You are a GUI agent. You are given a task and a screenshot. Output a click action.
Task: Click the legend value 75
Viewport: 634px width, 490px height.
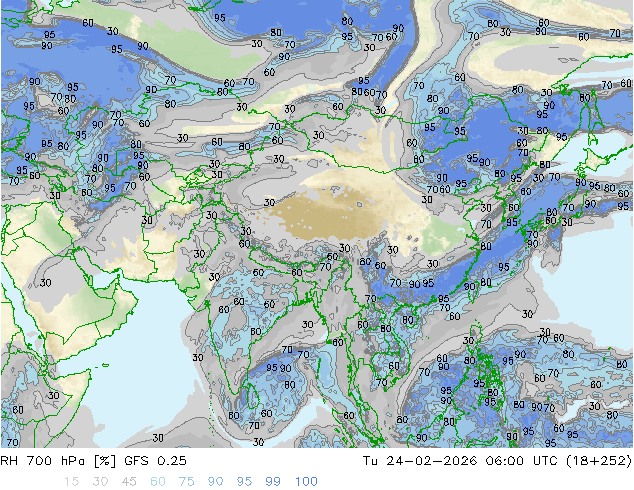point(187,482)
